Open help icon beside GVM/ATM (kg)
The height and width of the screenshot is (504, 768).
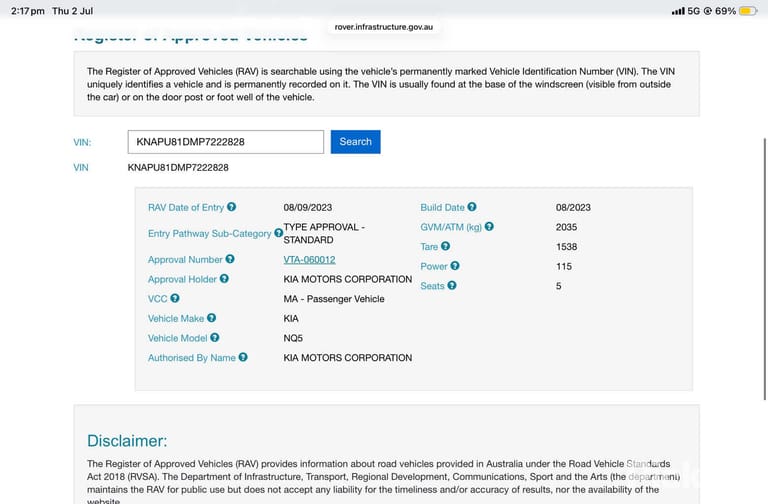point(489,226)
